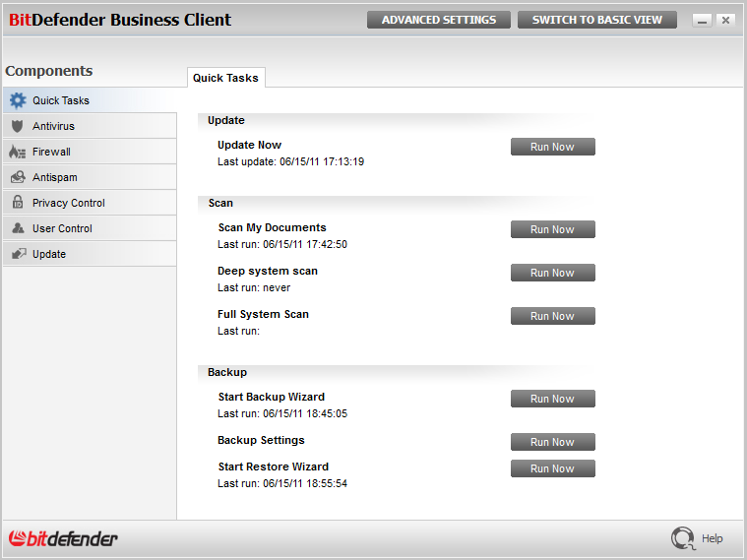Click the 'Update Now' task title
This screenshot has width=747, height=560.
(x=249, y=145)
